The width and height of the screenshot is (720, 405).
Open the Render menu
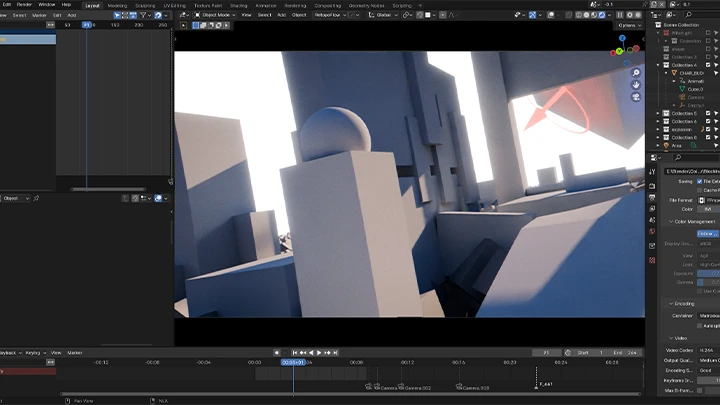[24, 5]
